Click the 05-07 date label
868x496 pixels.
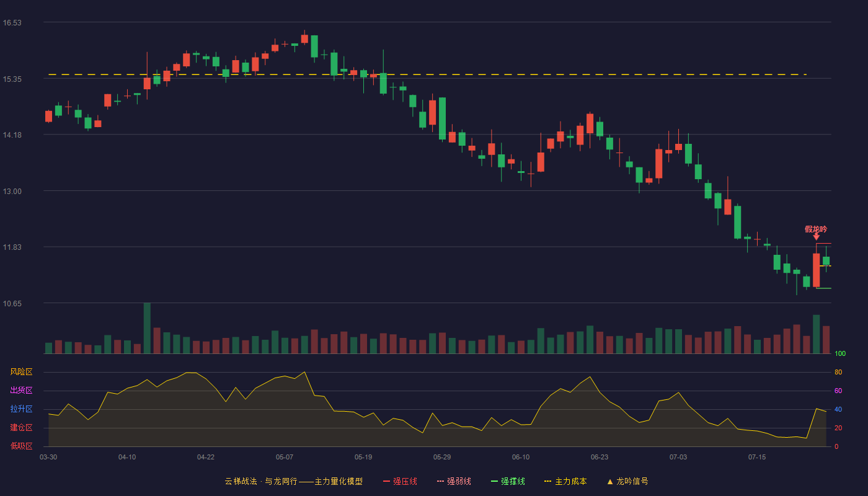coord(285,457)
